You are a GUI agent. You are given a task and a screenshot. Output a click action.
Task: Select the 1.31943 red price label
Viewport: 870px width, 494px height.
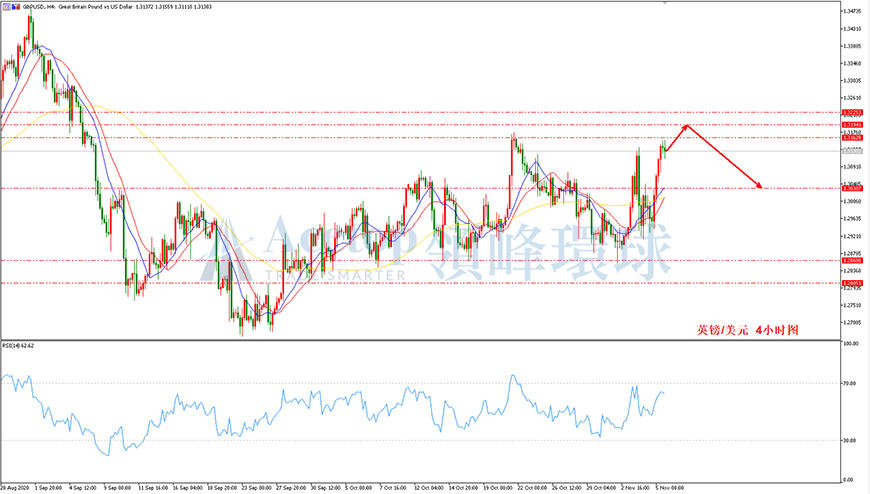pos(852,125)
